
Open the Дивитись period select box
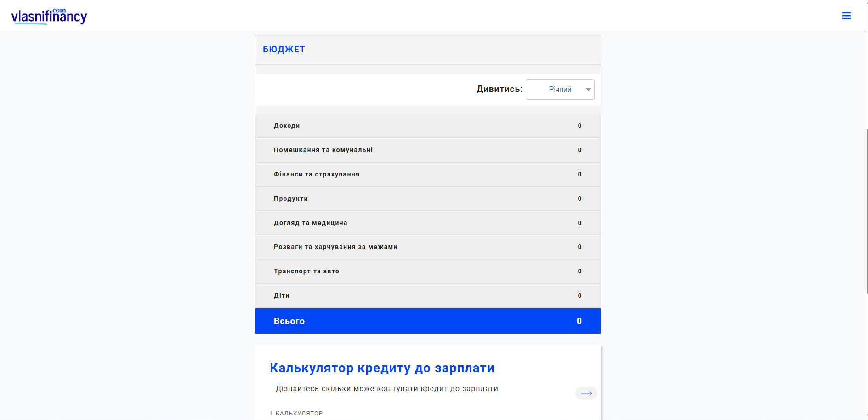pos(559,90)
